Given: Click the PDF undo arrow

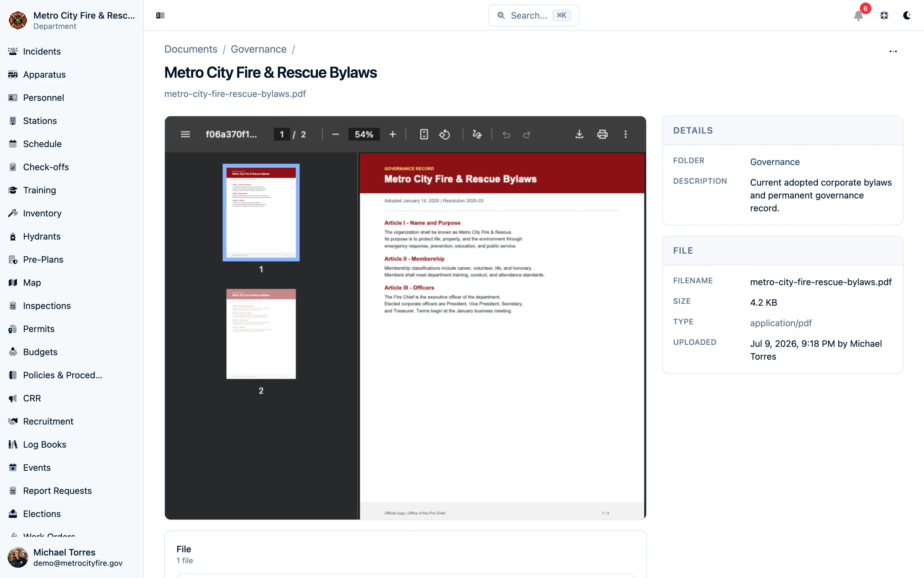Looking at the screenshot, I should pyautogui.click(x=506, y=134).
